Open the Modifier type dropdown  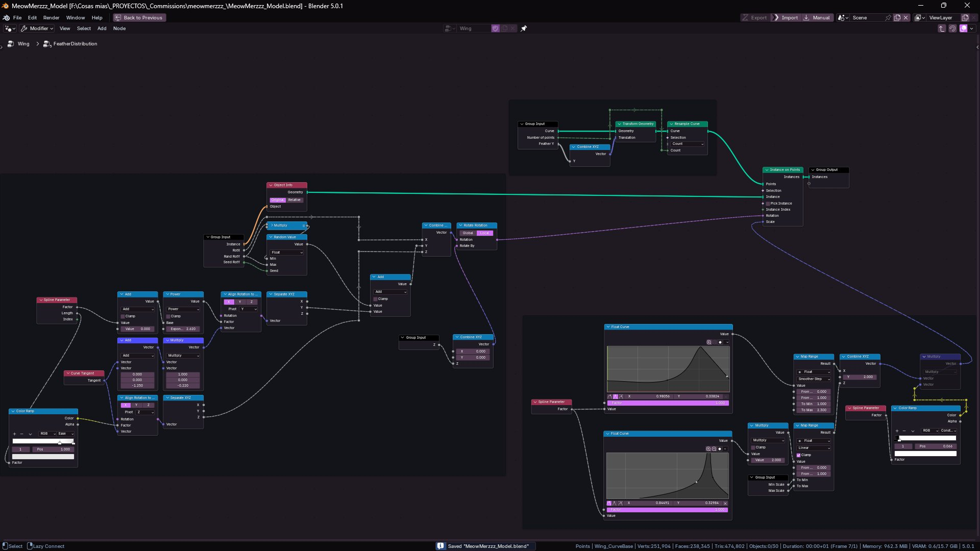(37, 29)
